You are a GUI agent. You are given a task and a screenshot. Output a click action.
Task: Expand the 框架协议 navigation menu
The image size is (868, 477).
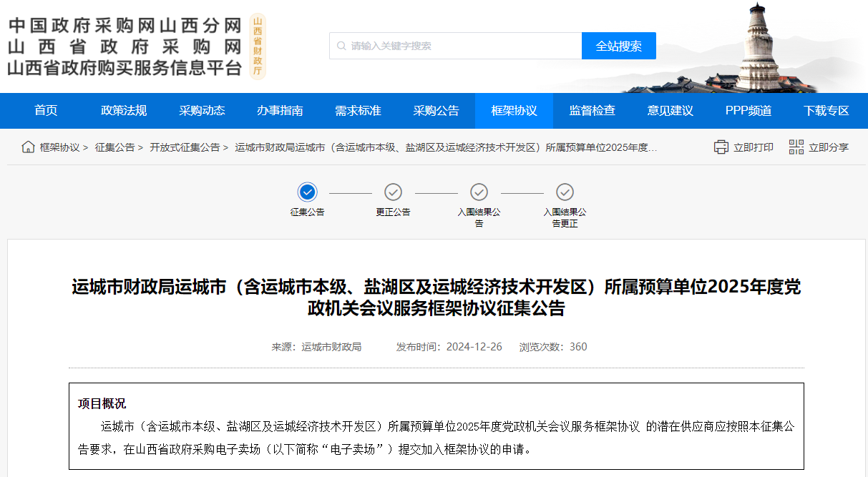coord(514,111)
